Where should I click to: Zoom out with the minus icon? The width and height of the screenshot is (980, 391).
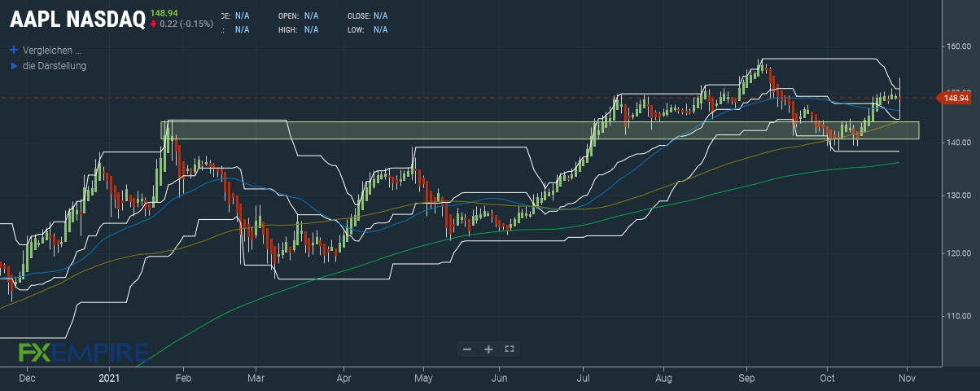467,349
